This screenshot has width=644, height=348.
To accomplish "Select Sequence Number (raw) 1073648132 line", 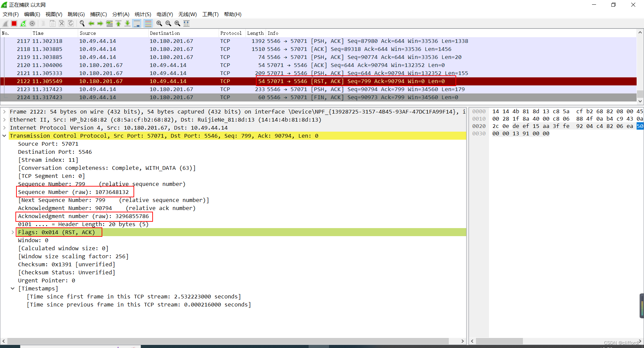I will tap(73, 192).
